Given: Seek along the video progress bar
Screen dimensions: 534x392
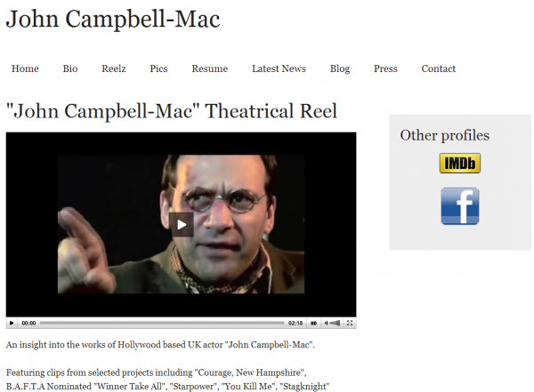Looking at the screenshot, I should 162,323.
